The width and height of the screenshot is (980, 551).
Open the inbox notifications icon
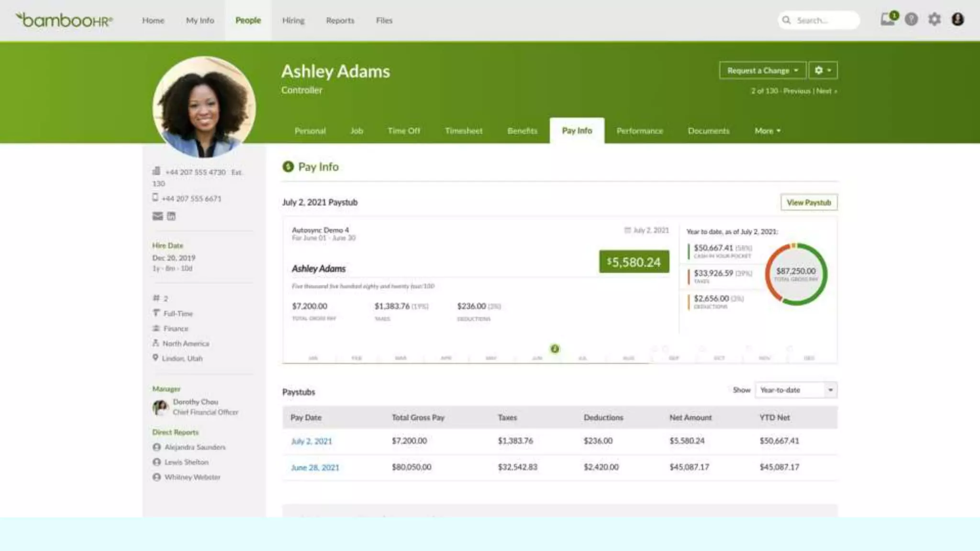point(888,20)
